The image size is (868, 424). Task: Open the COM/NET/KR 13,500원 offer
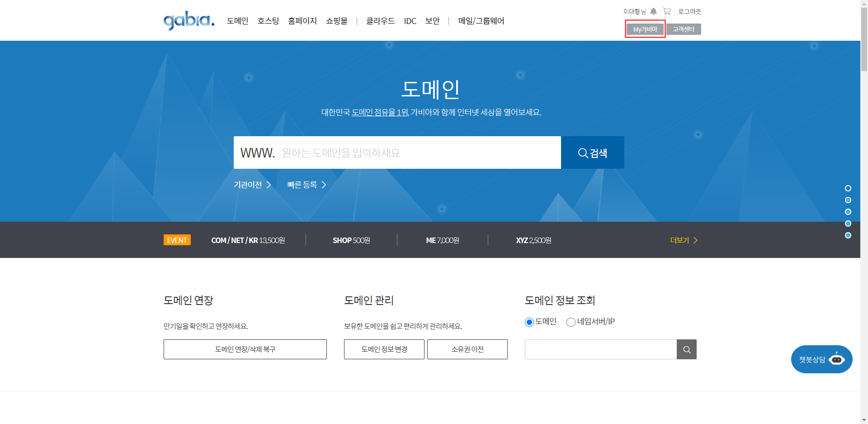coord(248,240)
